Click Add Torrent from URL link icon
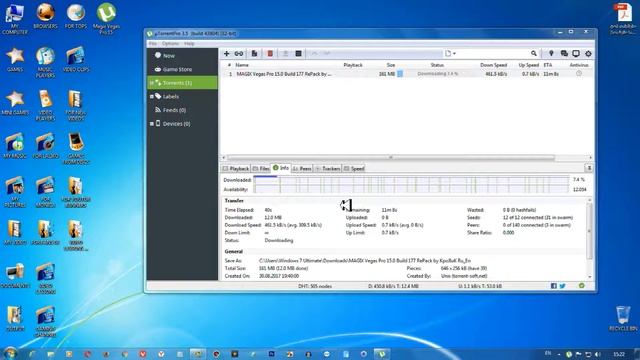The image size is (640, 360). pyautogui.click(x=239, y=53)
